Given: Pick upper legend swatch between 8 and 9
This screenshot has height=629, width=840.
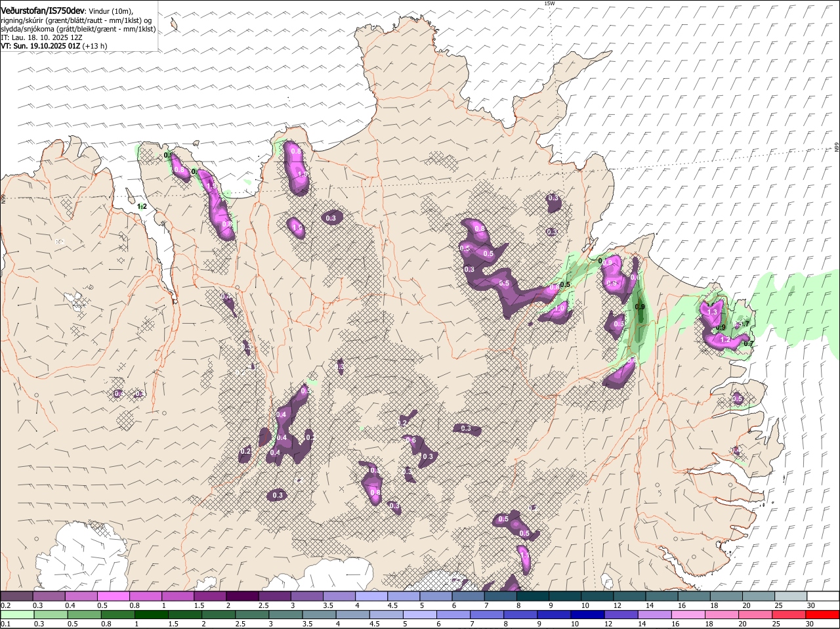Looking at the screenshot, I should click(532, 596).
